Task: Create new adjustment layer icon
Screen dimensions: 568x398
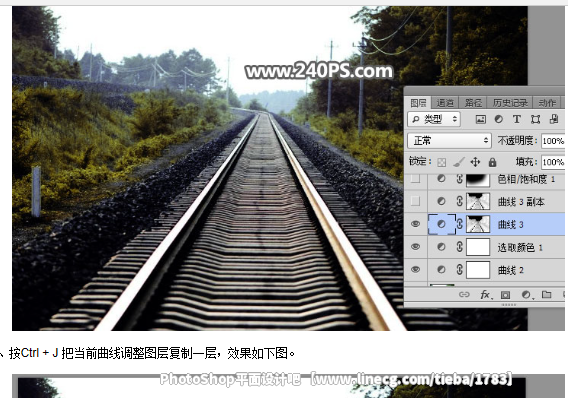Action: [526, 295]
